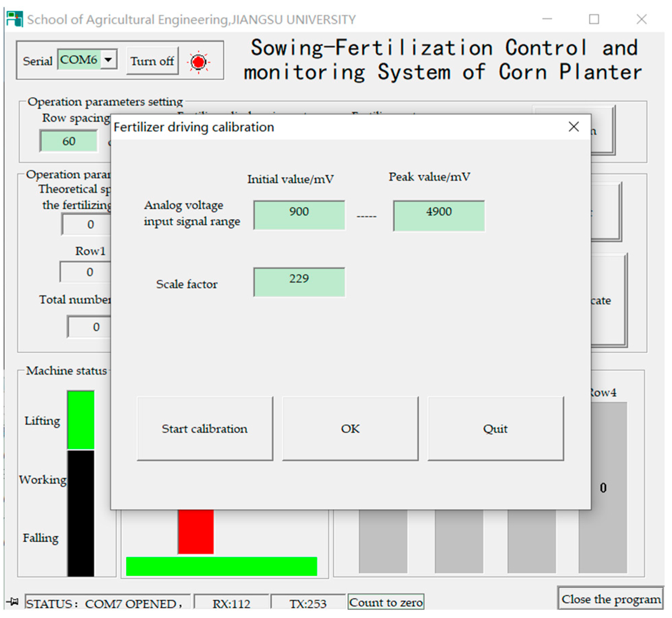
Task: Click the horizontal green progress bar
Action: tap(221, 566)
